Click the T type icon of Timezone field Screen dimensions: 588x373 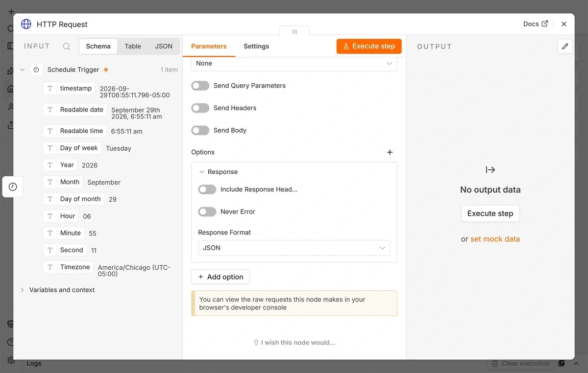[50, 267]
